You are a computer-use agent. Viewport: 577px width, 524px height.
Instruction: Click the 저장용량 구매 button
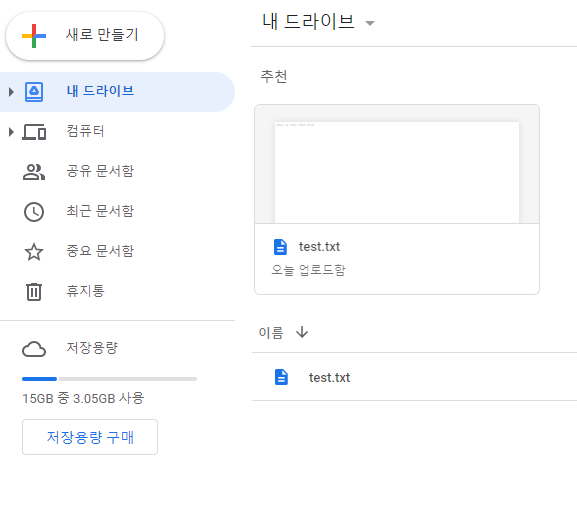[90, 437]
